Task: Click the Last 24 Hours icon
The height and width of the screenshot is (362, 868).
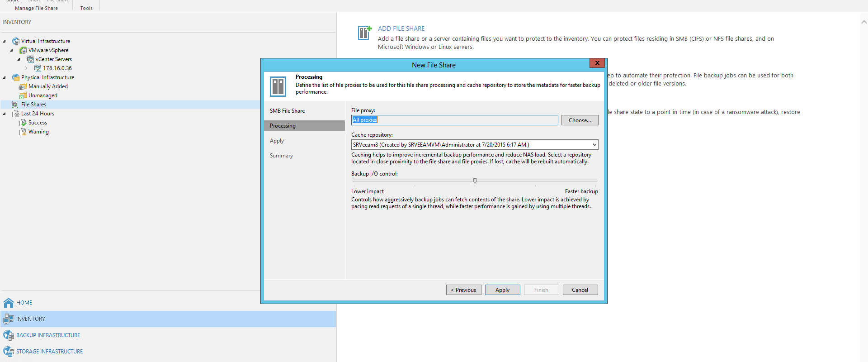Action: point(16,114)
